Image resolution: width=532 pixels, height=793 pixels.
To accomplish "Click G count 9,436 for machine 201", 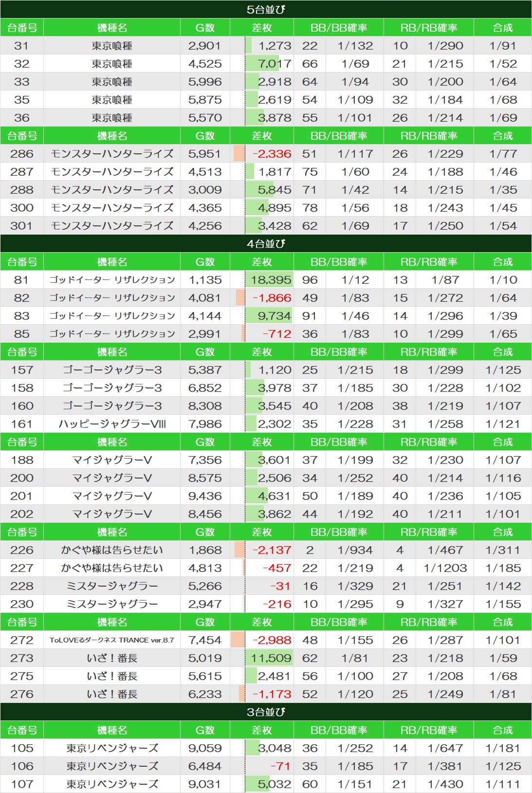I will (205, 496).
